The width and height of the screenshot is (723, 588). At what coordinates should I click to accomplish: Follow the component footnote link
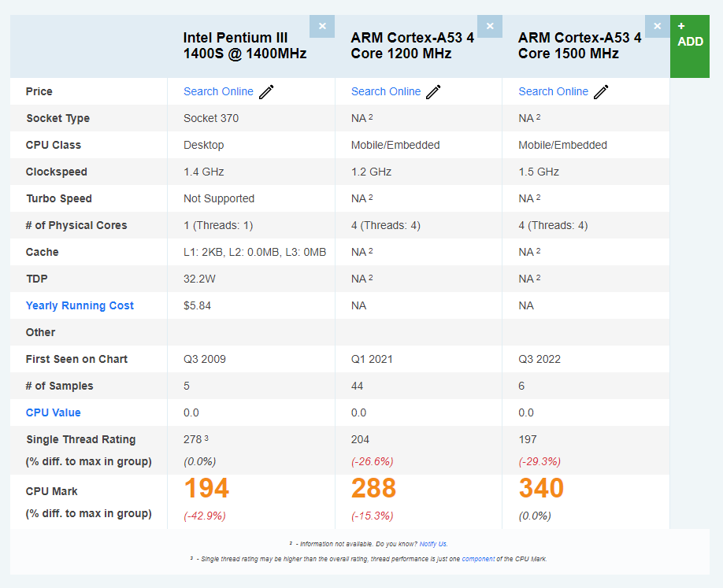(x=478, y=559)
